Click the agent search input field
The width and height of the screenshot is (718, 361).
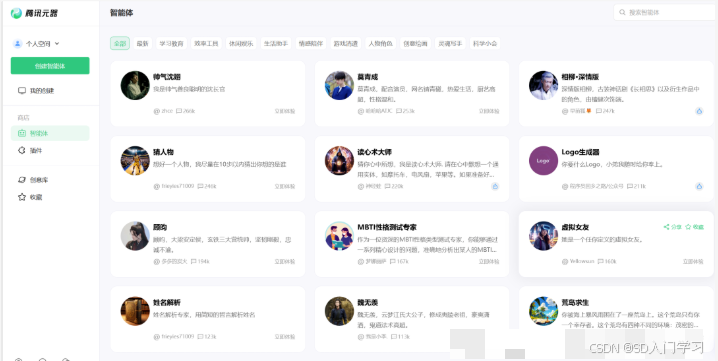click(x=665, y=12)
